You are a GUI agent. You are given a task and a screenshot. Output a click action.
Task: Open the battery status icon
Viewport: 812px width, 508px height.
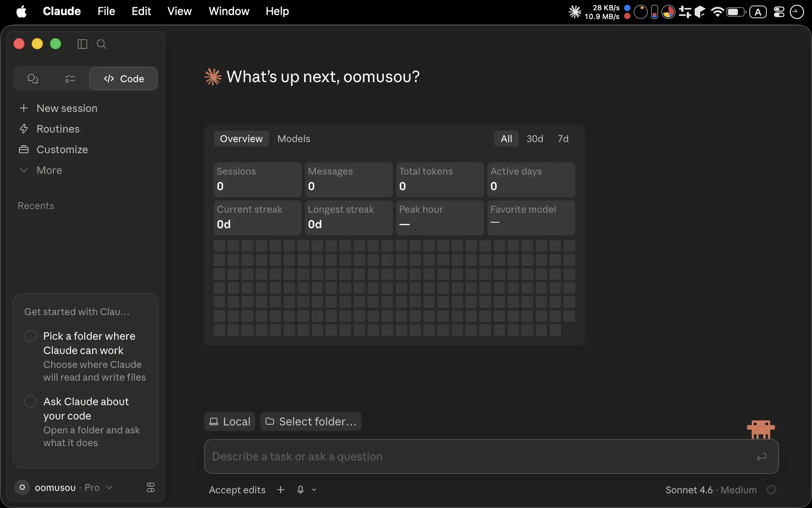[736, 12]
